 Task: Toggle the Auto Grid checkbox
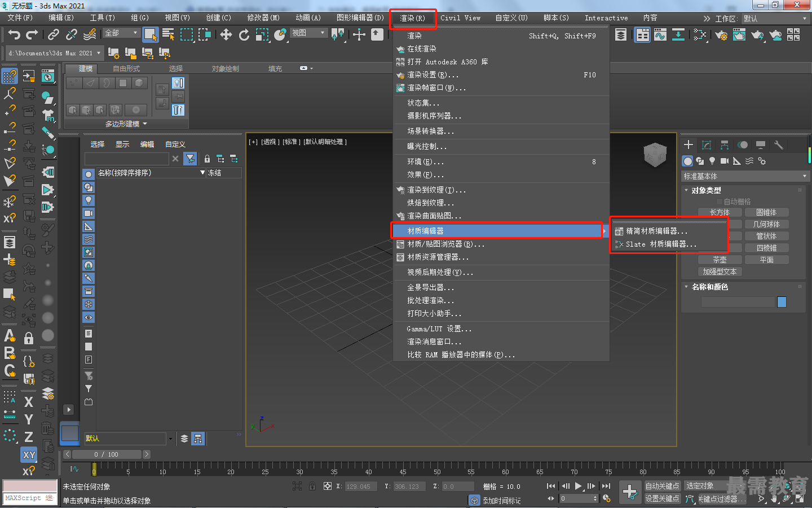(720, 202)
